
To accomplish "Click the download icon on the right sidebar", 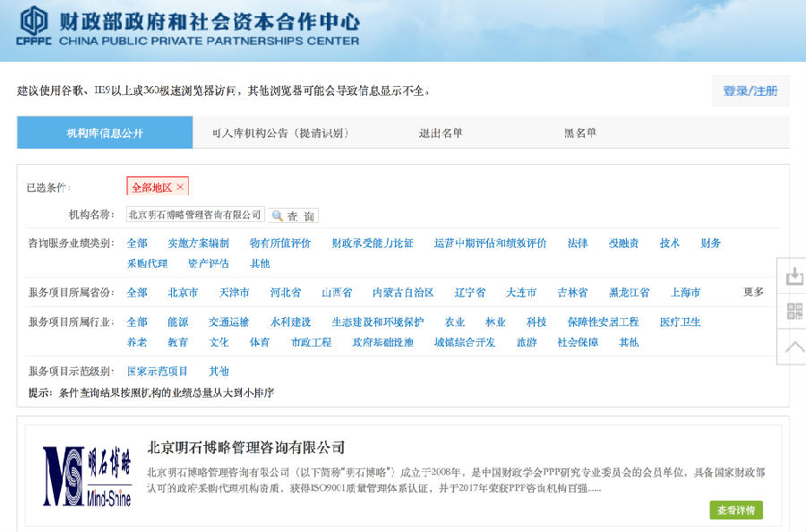I will (793, 276).
